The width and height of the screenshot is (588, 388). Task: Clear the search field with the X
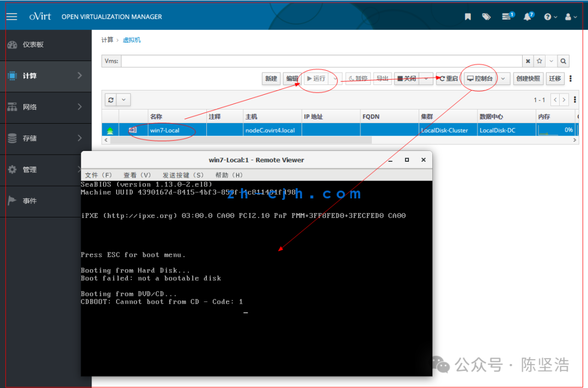528,61
